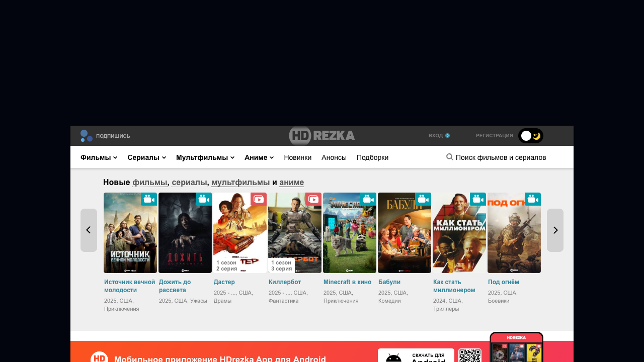The width and height of the screenshot is (644, 362).
Task: Expand the Аниме dropdown menu
Action: pyautogui.click(x=259, y=157)
